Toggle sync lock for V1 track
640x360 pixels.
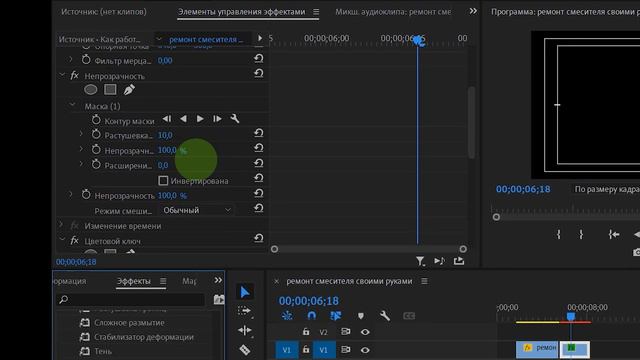click(x=345, y=350)
